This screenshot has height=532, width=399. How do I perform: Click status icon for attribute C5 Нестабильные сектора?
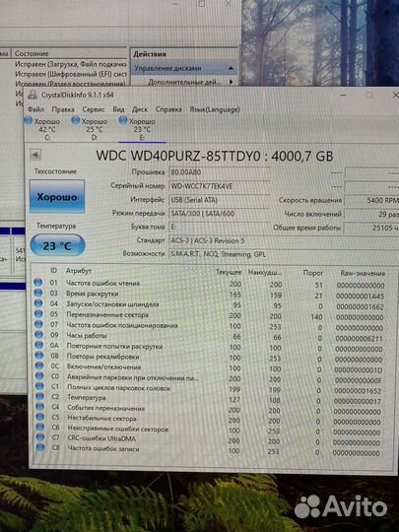pyautogui.click(x=40, y=417)
